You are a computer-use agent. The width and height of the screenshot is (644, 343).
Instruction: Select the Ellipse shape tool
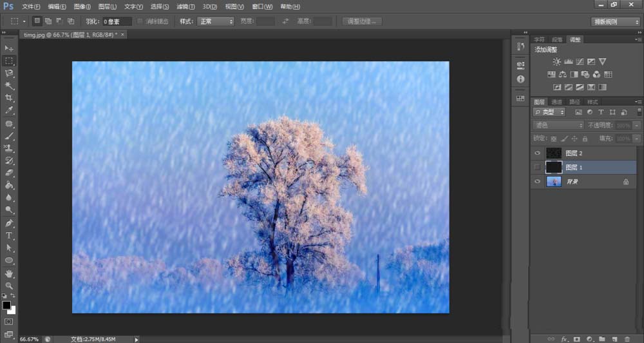click(9, 260)
